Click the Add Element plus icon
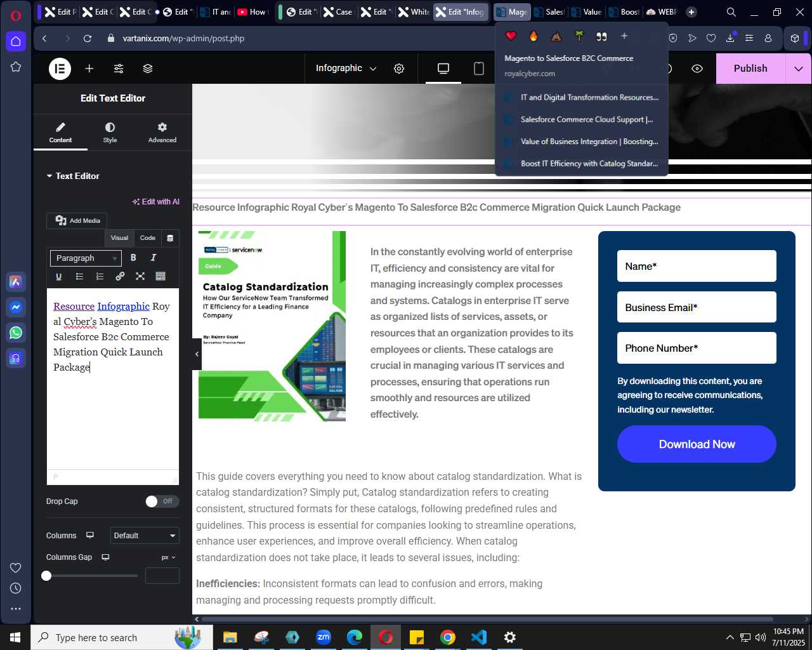This screenshot has height=650, width=812. click(x=89, y=69)
